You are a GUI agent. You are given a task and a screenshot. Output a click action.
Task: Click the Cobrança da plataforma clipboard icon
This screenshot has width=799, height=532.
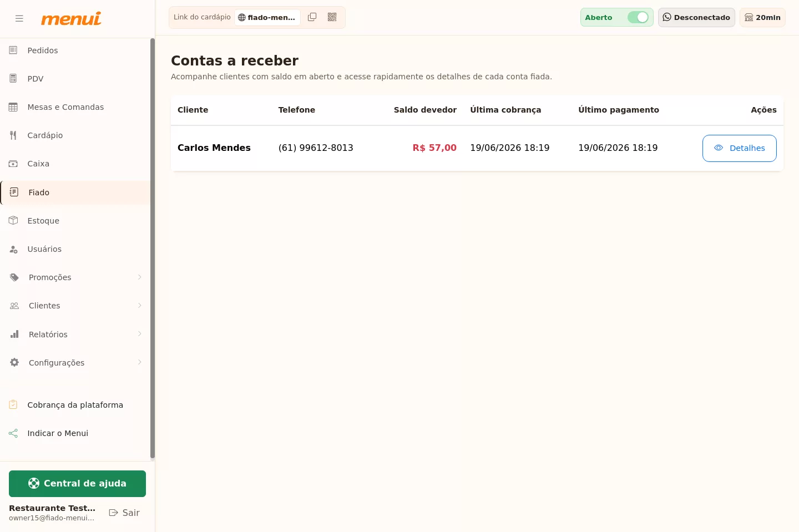click(x=13, y=404)
